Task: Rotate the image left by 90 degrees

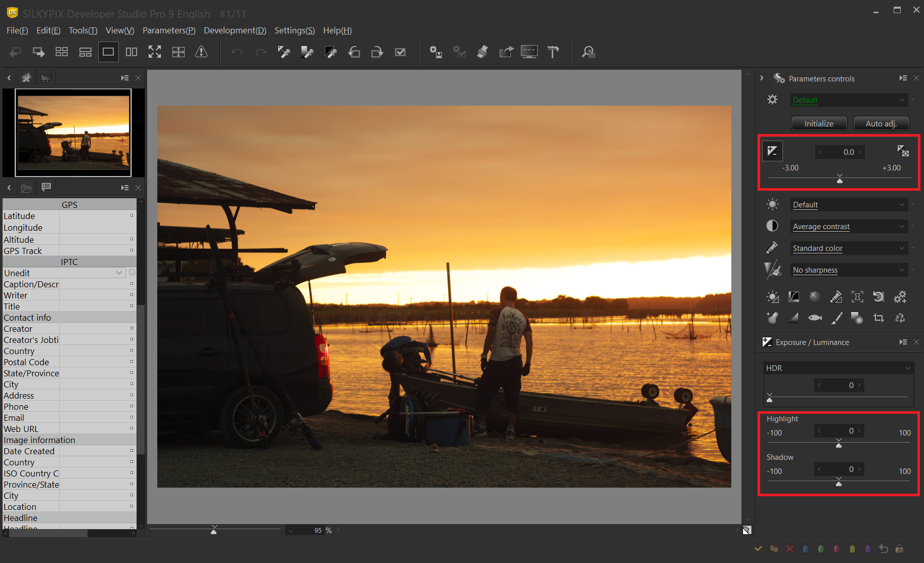Action: [354, 52]
